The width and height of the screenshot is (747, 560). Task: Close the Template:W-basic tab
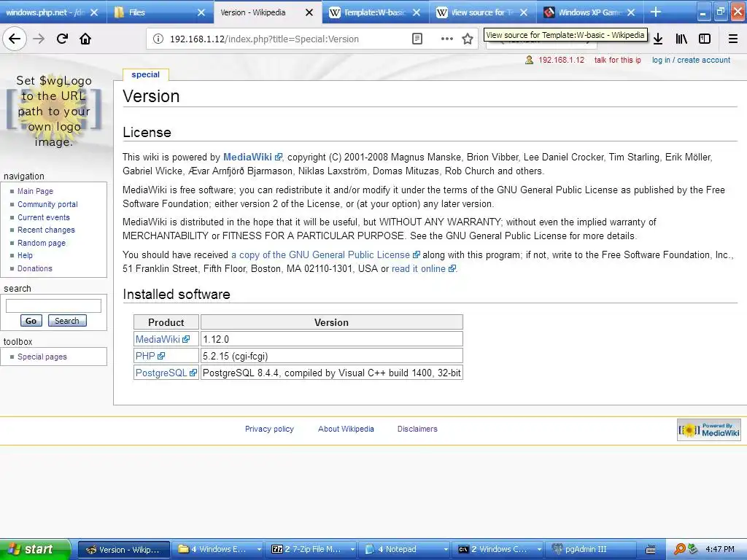(417, 12)
